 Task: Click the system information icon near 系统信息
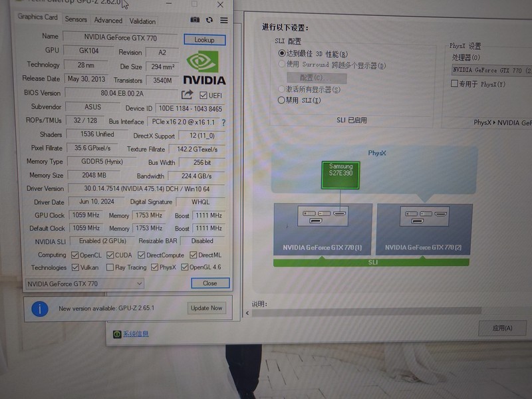click(117, 334)
